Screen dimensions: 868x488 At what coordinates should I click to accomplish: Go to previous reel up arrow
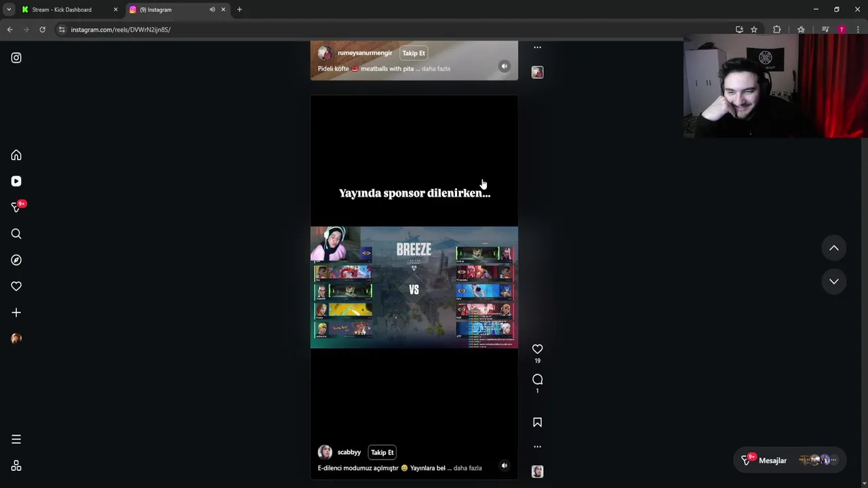[x=834, y=248]
